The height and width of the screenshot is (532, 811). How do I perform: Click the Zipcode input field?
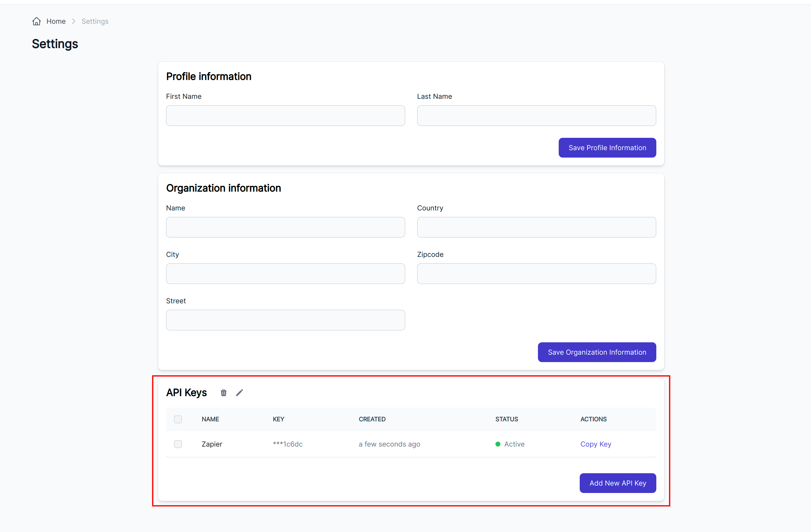tap(536, 273)
